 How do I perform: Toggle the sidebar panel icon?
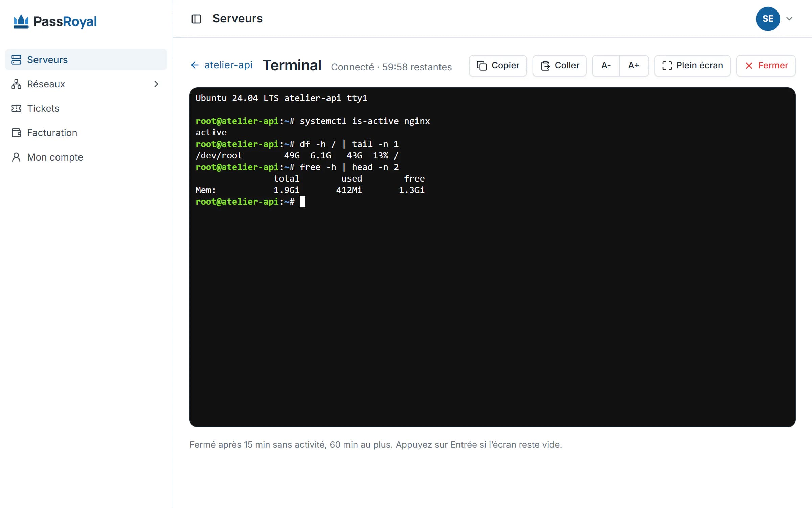click(196, 19)
